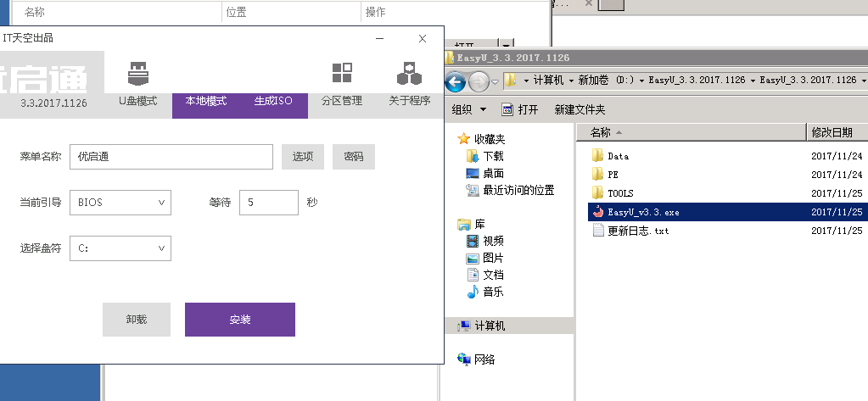Image resolution: width=868 pixels, height=401 pixels.
Task: Click 打开 in Explorer toolbar
Action: [519, 109]
